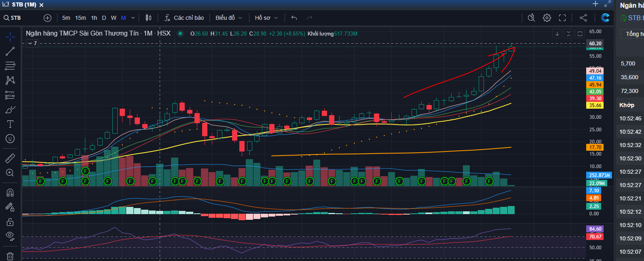This screenshot has width=644, height=261.
Task: Open the emoji icons tool
Action: pos(10,139)
